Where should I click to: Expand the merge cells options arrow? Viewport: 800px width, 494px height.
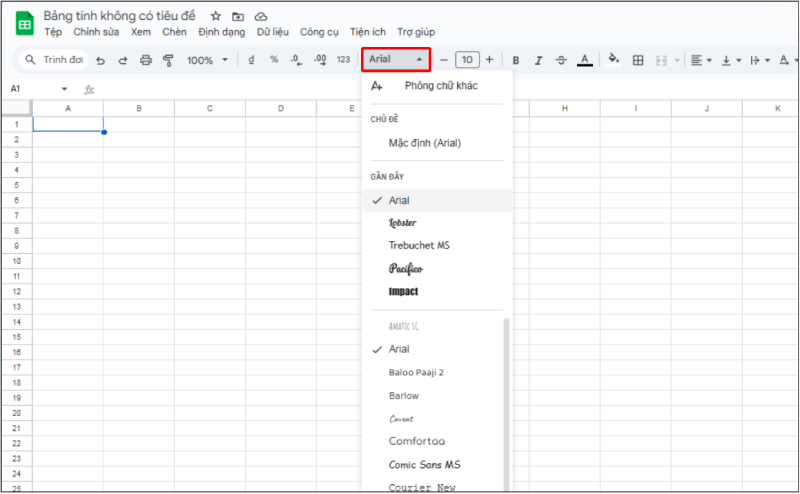click(677, 60)
